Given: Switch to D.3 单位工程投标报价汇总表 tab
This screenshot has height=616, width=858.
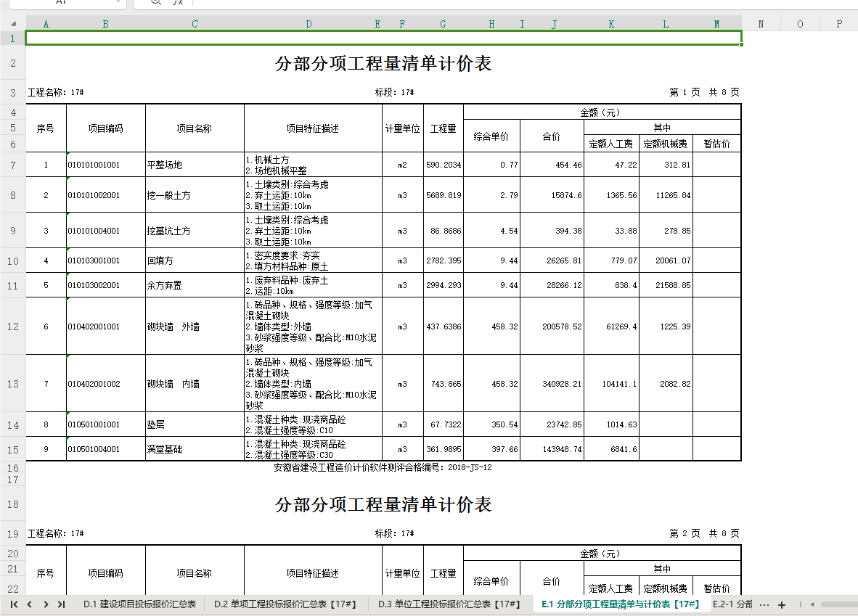Looking at the screenshot, I should [x=449, y=604].
